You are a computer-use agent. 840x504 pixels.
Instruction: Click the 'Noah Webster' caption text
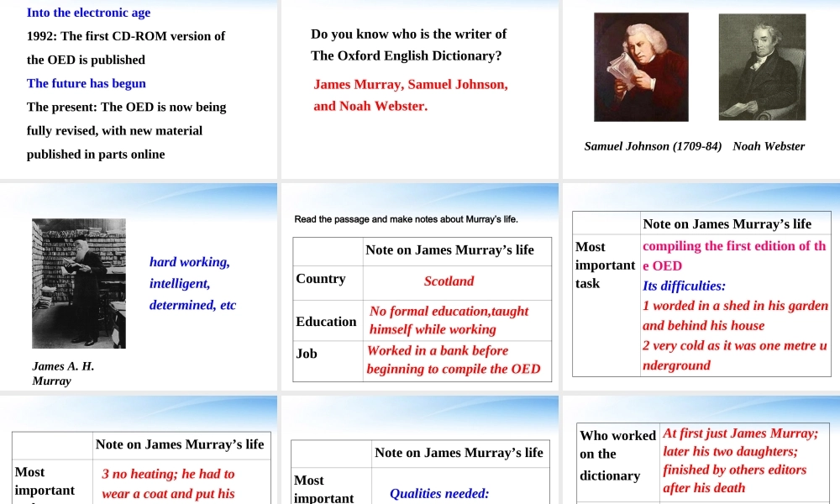point(769,146)
